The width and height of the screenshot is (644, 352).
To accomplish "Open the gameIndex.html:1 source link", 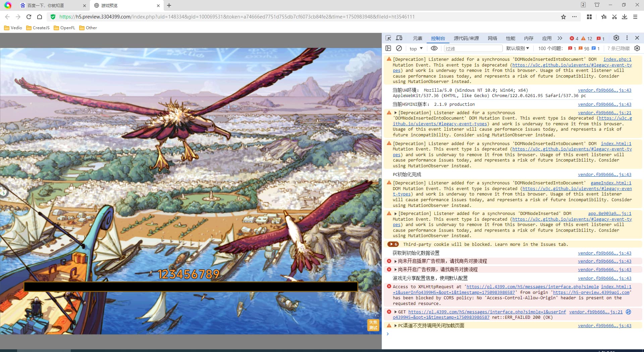I will 611,183.
